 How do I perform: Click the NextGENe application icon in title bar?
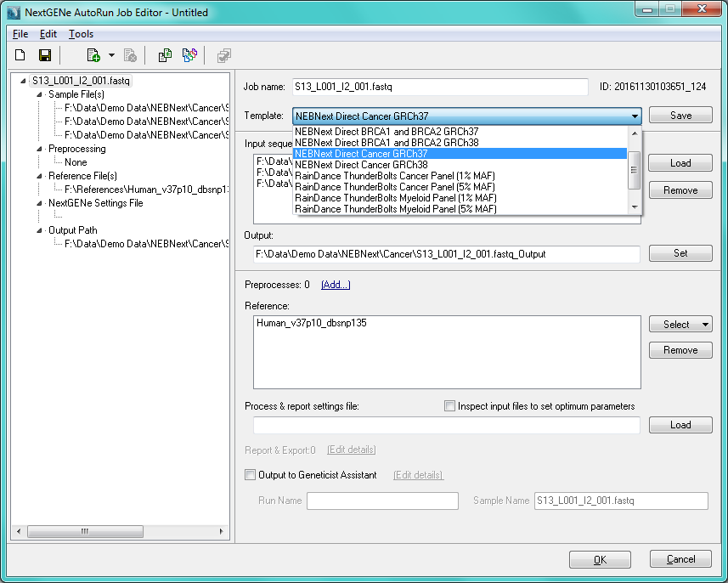pyautogui.click(x=14, y=13)
